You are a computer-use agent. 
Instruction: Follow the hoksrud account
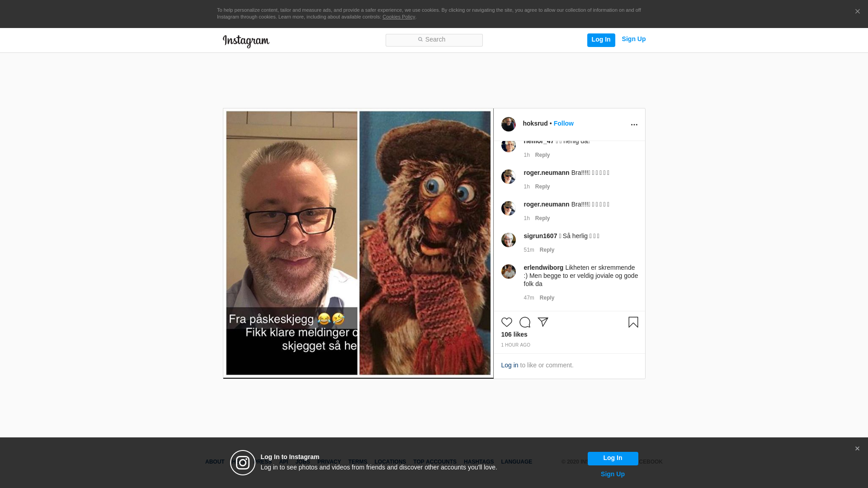coord(563,123)
